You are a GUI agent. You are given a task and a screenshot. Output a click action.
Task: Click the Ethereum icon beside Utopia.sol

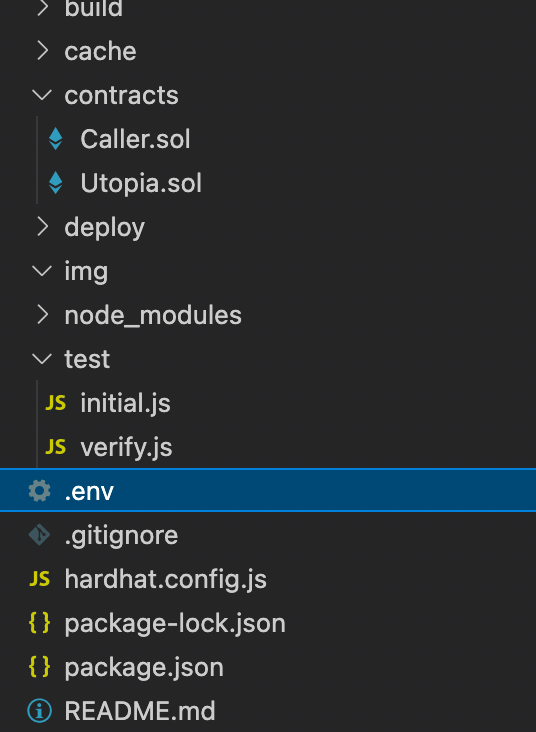coord(56,183)
